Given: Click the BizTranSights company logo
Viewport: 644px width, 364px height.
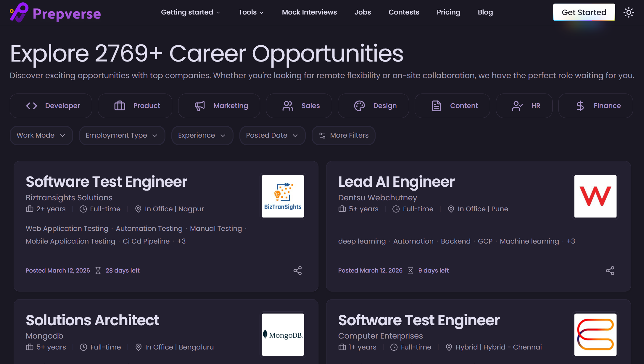Looking at the screenshot, I should 283,196.
